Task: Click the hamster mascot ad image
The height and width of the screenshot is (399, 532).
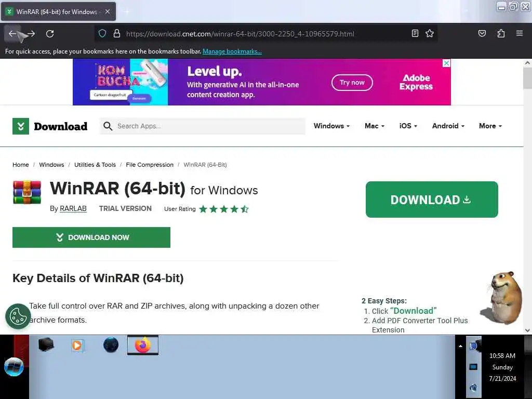Action: tap(501, 298)
